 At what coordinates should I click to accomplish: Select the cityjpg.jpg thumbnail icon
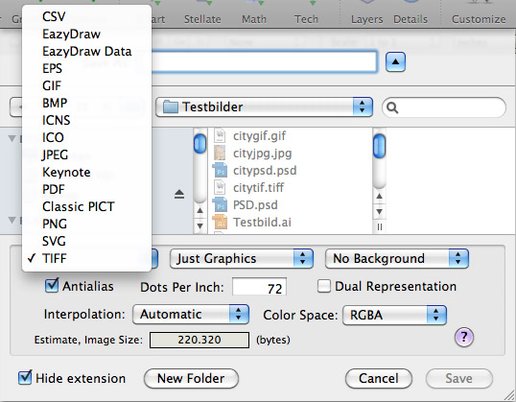[220, 153]
